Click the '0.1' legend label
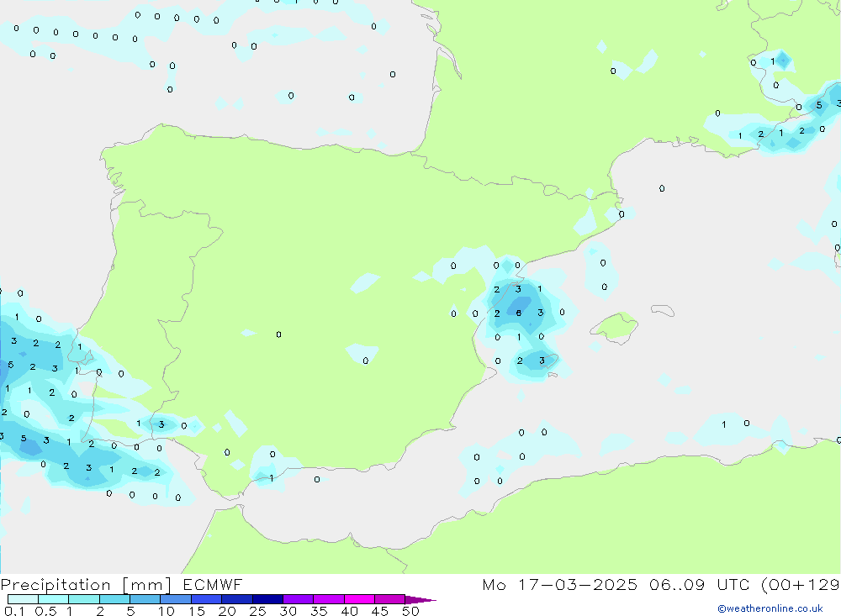This screenshot has height=616, width=841. coord(14,611)
